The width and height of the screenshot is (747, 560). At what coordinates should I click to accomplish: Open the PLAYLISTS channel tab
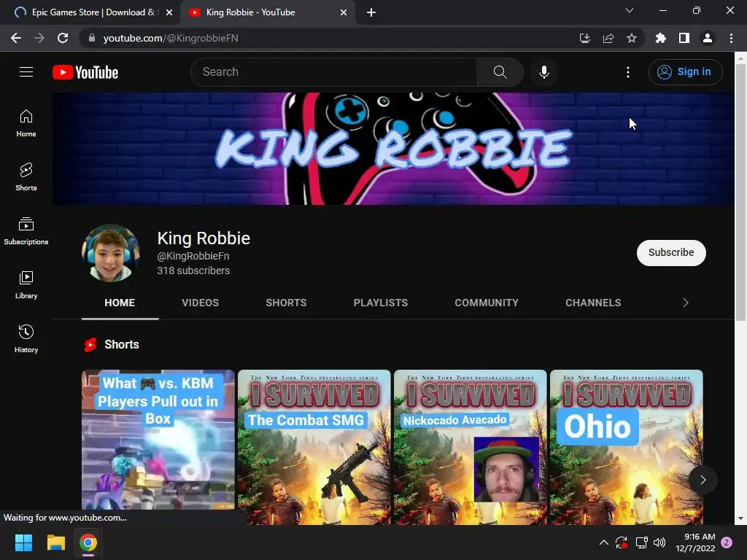click(380, 303)
